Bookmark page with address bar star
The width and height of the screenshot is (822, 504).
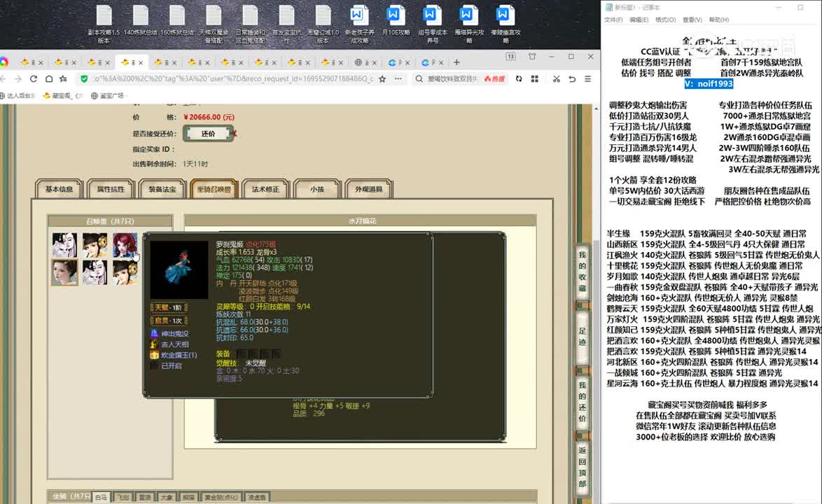tap(382, 78)
